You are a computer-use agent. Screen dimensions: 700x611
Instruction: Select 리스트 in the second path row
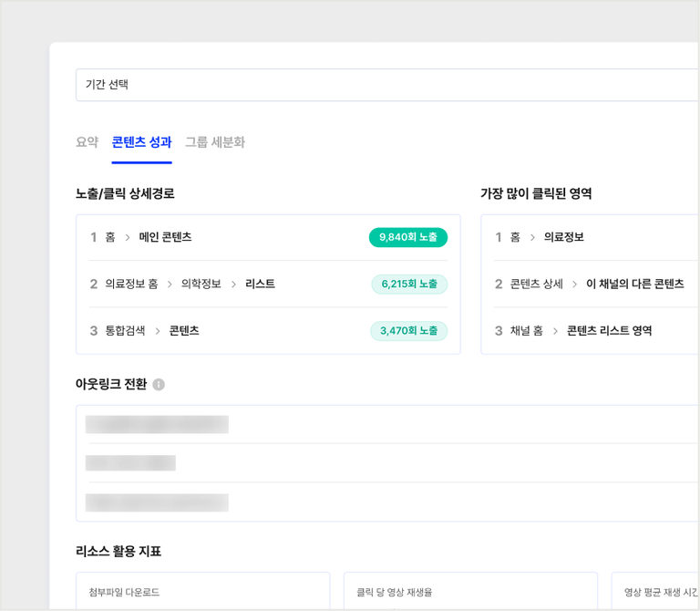(261, 284)
